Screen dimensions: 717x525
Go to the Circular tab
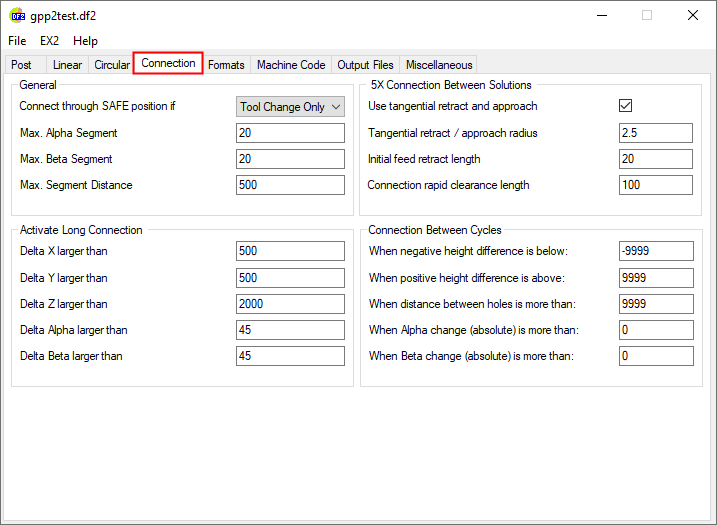click(112, 65)
